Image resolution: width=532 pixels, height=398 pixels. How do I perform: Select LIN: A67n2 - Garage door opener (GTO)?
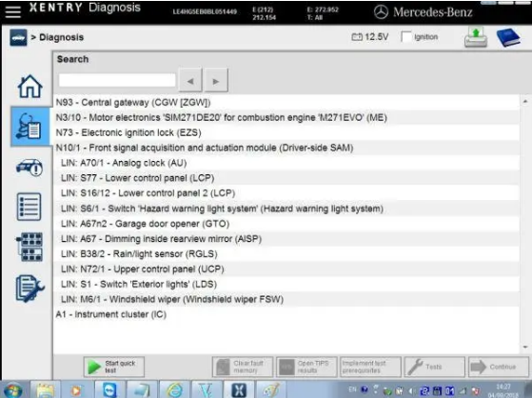pos(286,224)
